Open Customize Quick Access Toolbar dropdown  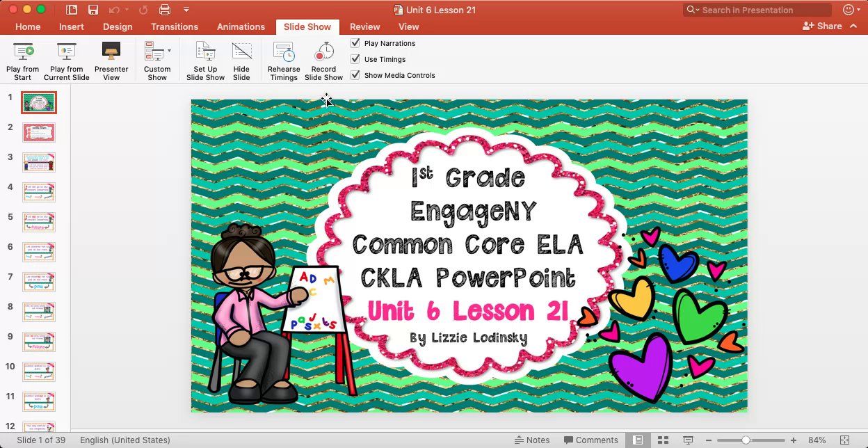point(186,10)
